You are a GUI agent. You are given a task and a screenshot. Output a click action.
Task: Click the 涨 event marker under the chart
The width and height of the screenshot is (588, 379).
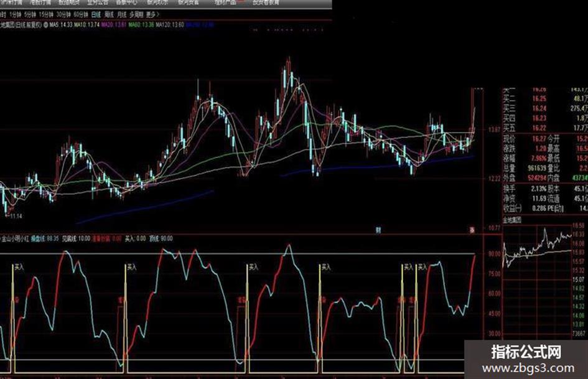472,230
